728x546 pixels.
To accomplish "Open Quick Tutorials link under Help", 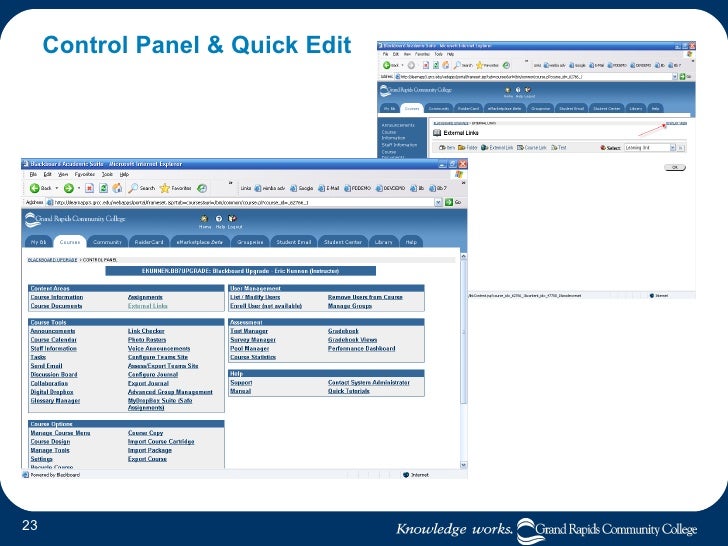I will [x=349, y=391].
